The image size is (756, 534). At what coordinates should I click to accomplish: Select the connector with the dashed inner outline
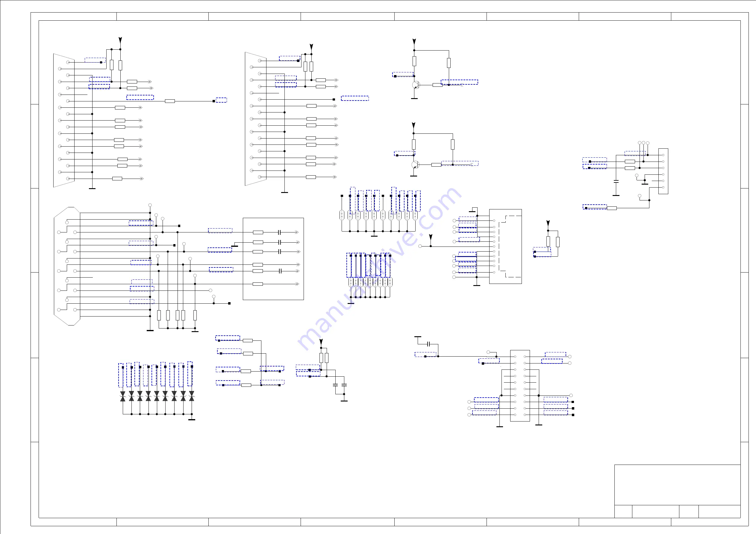(x=505, y=247)
